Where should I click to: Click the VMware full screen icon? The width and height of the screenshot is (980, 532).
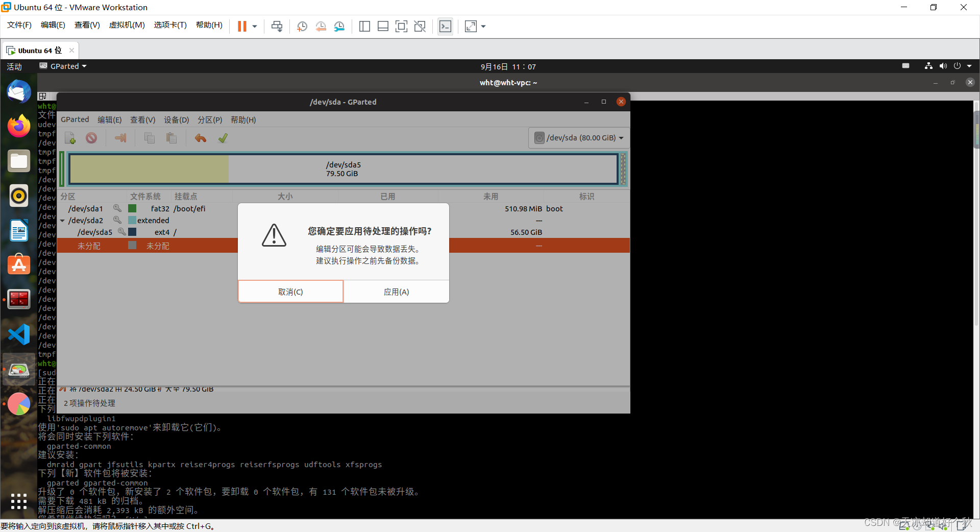click(402, 27)
